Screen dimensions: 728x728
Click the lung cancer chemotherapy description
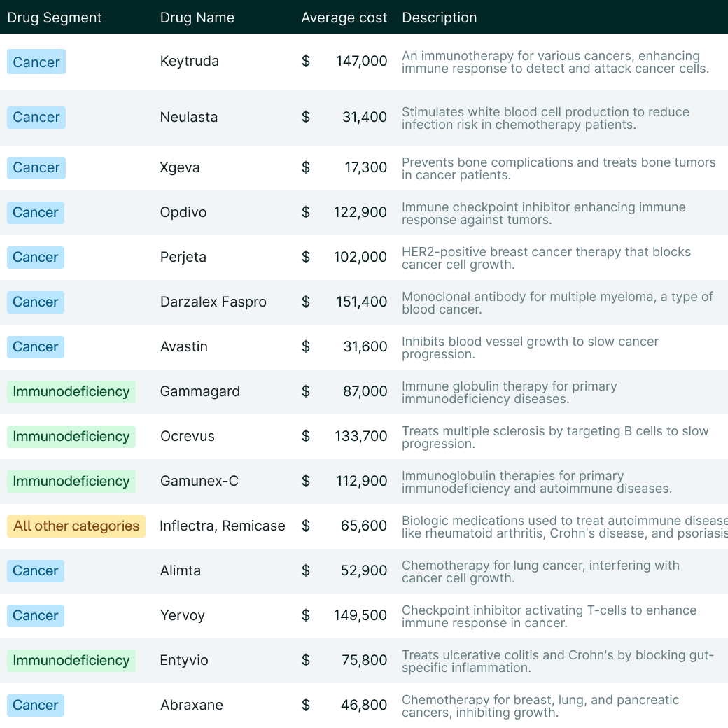(x=541, y=572)
